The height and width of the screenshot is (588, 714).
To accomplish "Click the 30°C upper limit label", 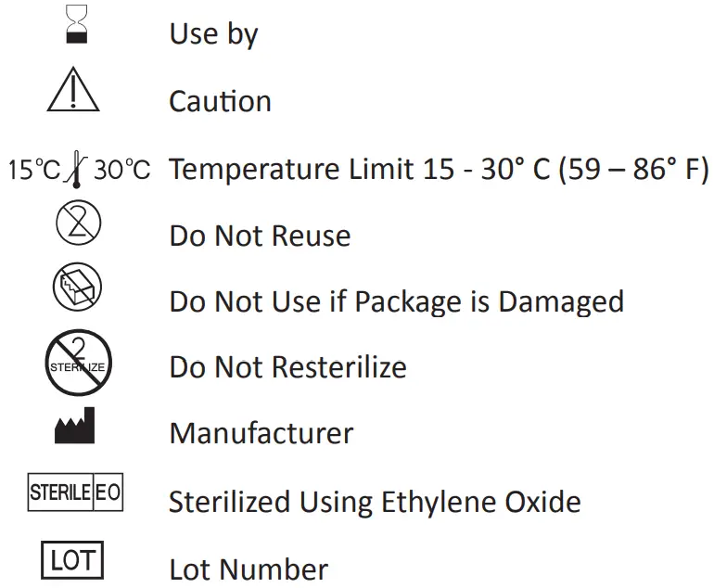I will coord(121,171).
